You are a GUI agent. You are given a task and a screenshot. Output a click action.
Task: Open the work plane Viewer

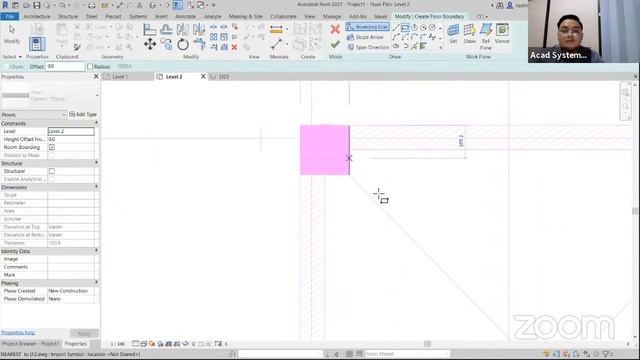(x=502, y=33)
